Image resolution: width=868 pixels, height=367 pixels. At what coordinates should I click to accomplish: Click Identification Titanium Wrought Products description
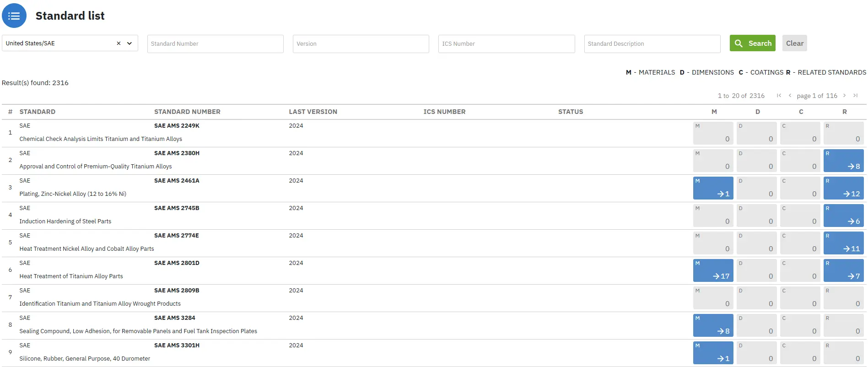tap(100, 304)
